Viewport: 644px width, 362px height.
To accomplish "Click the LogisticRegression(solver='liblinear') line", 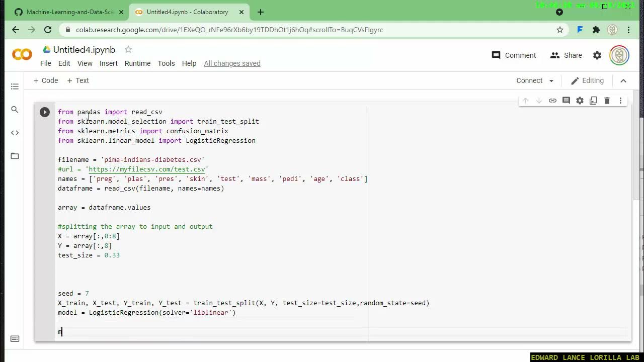I will (147, 313).
